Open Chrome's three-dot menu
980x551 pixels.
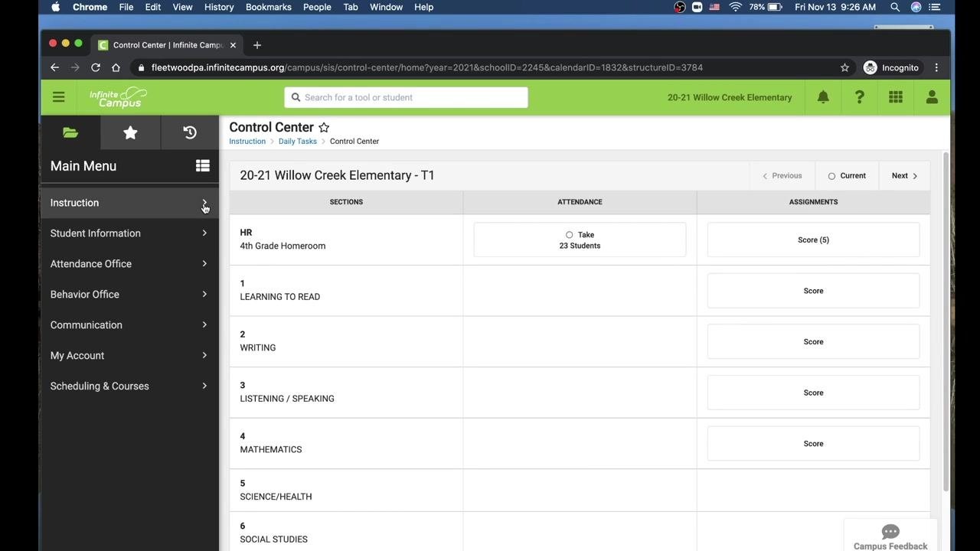[x=936, y=67]
